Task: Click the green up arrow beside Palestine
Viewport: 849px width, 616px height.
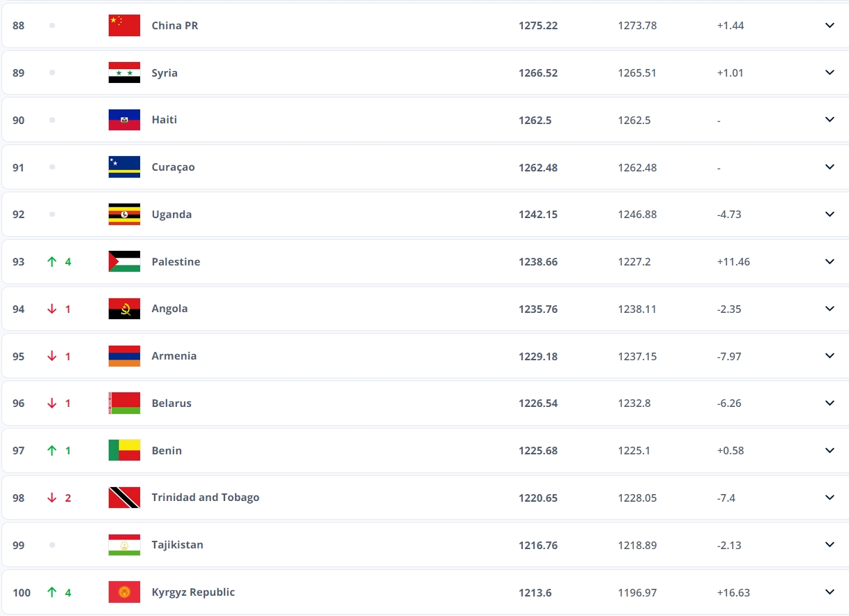Action: (x=52, y=261)
